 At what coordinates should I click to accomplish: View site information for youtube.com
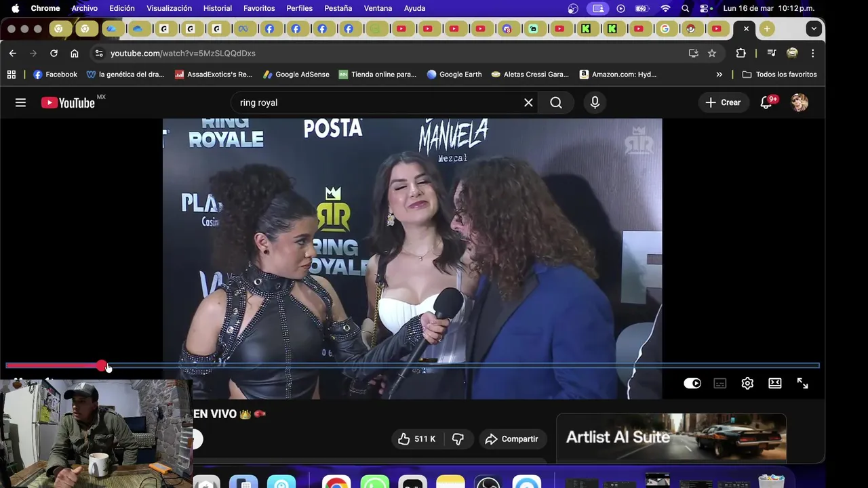coord(99,53)
